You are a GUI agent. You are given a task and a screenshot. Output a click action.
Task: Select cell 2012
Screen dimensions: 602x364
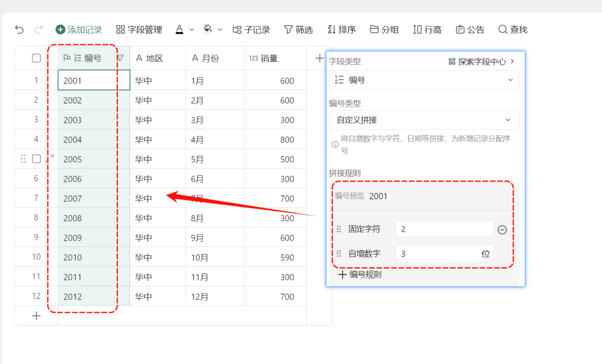93,296
